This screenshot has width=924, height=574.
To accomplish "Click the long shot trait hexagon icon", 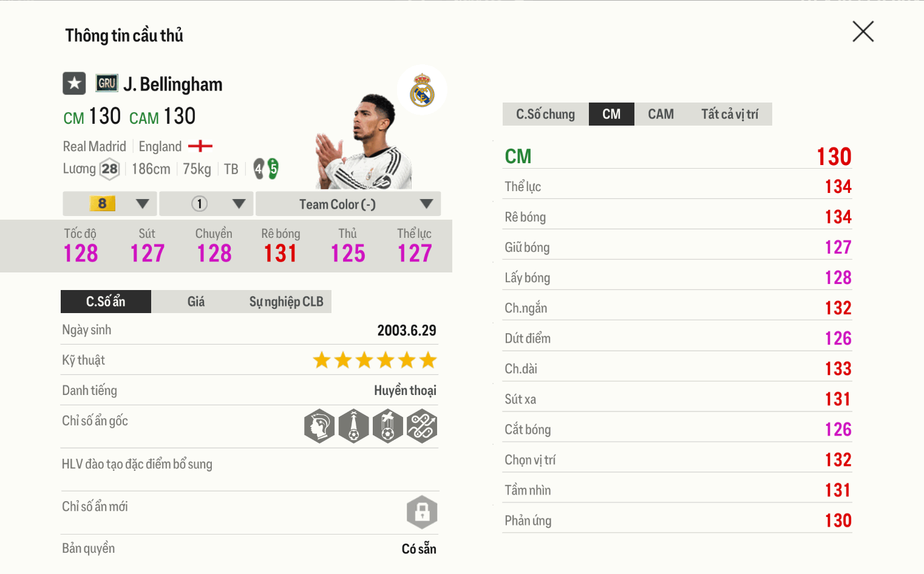I will point(353,426).
